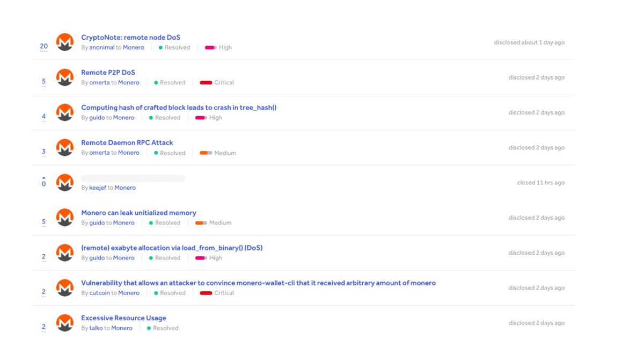This screenshot has width=644, height=345.
Task: Click 'closed 11 hrs ago' timestamp
Action: [x=541, y=183]
